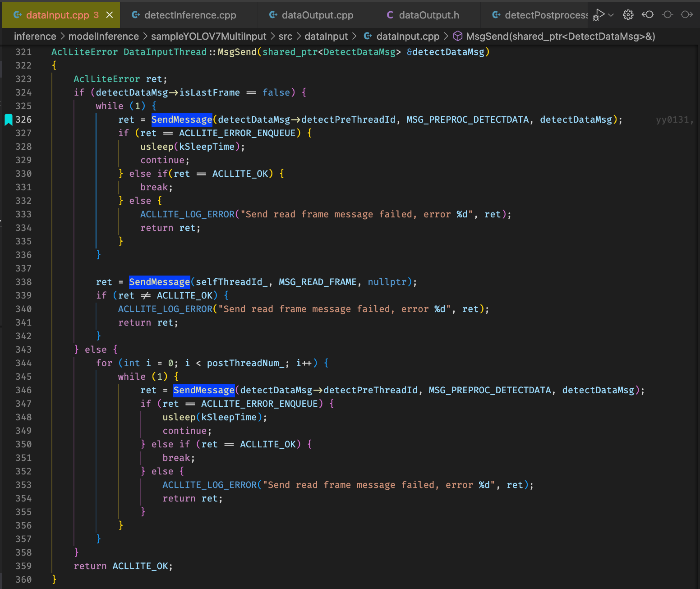Click the C file icon on the dataOutput.h tab
Viewport: 700px width, 589px height.
pyautogui.click(x=390, y=15)
